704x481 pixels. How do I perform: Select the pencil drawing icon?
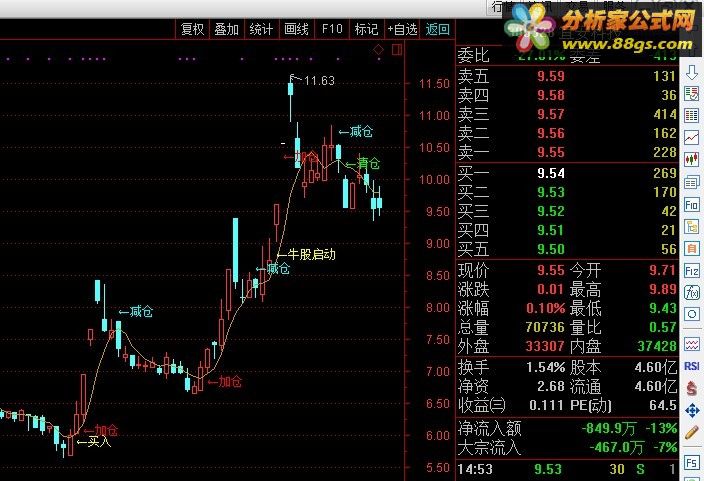pyautogui.click(x=691, y=432)
